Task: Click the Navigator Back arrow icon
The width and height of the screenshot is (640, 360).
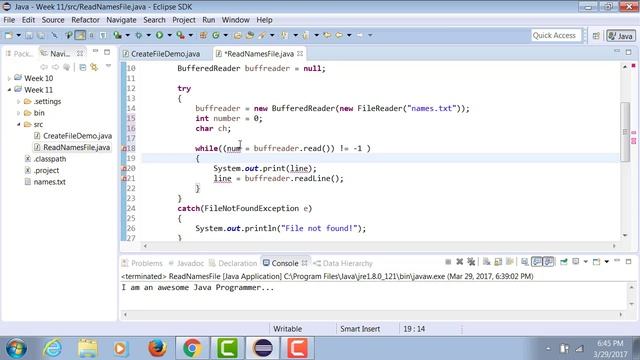Action: [x=44, y=67]
